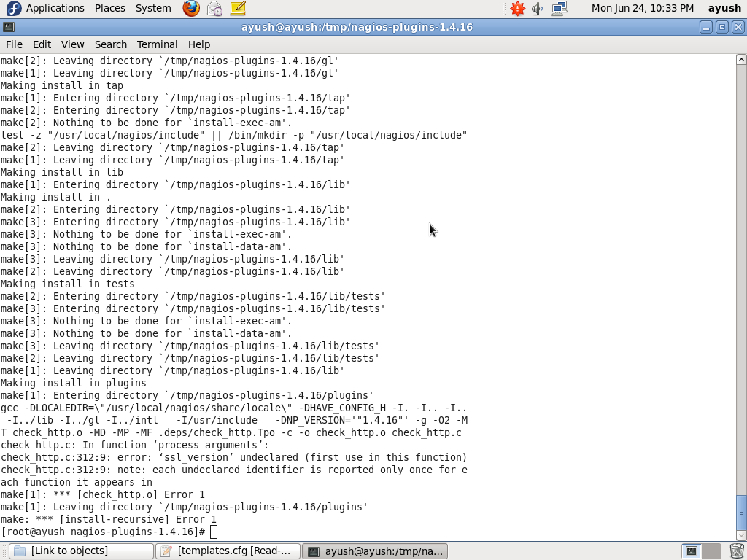Image resolution: width=747 pixels, height=560 pixels.
Task: Open the terminal's Search menu
Action: coord(110,44)
